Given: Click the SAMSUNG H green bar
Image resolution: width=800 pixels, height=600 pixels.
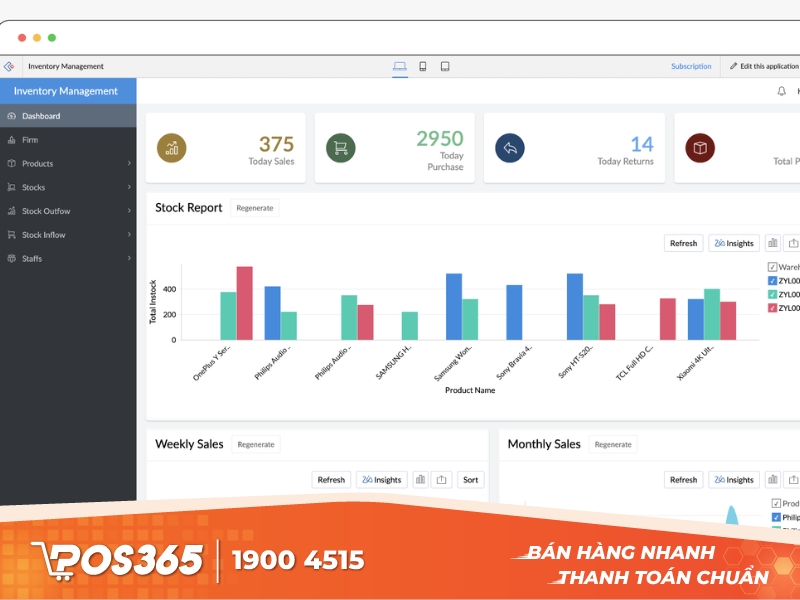Looking at the screenshot, I should 410,326.
